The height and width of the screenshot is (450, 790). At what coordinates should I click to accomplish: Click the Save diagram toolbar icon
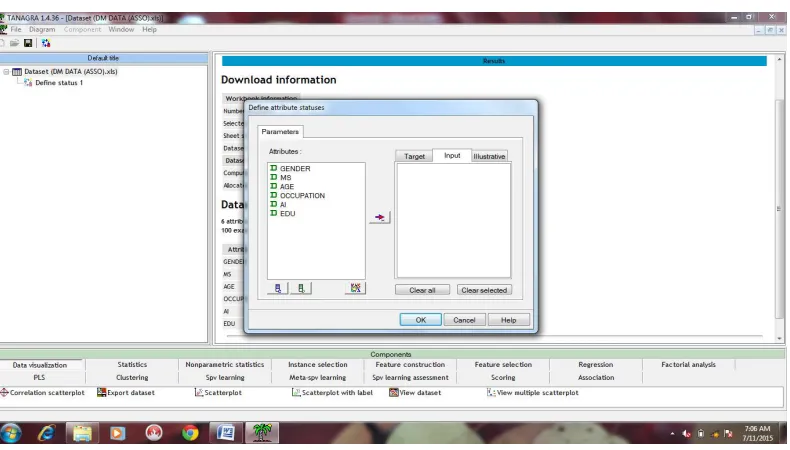(28, 43)
